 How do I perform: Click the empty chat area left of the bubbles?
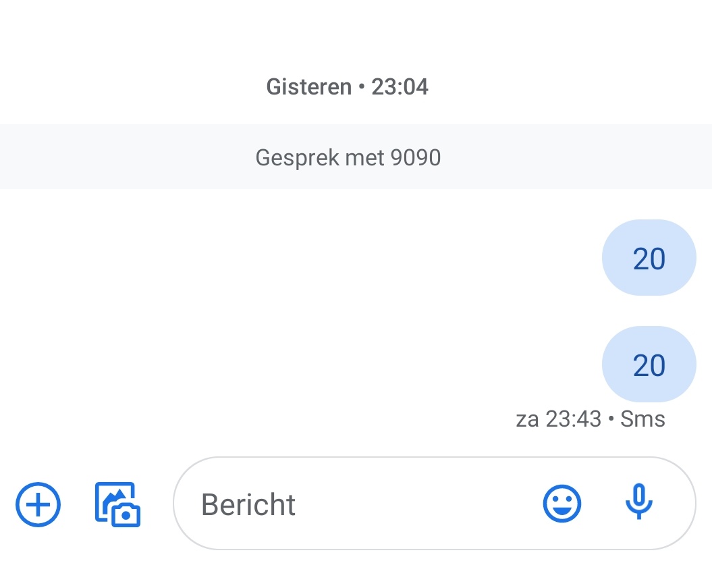point(270,311)
